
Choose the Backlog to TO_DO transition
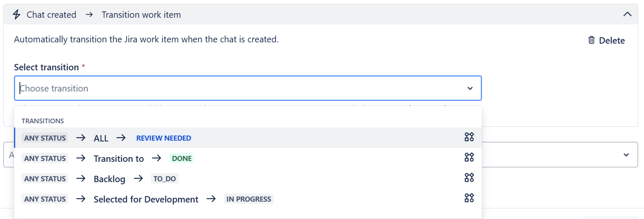pos(109,179)
